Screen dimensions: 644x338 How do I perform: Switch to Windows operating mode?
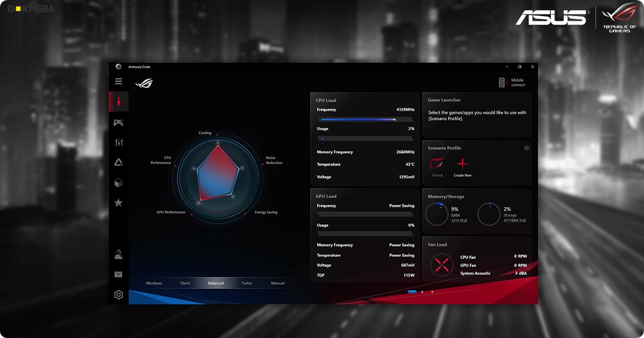[154, 283]
